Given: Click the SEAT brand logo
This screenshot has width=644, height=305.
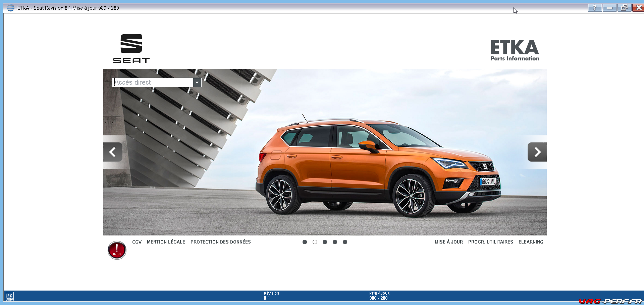Looking at the screenshot, I should 131,48.
